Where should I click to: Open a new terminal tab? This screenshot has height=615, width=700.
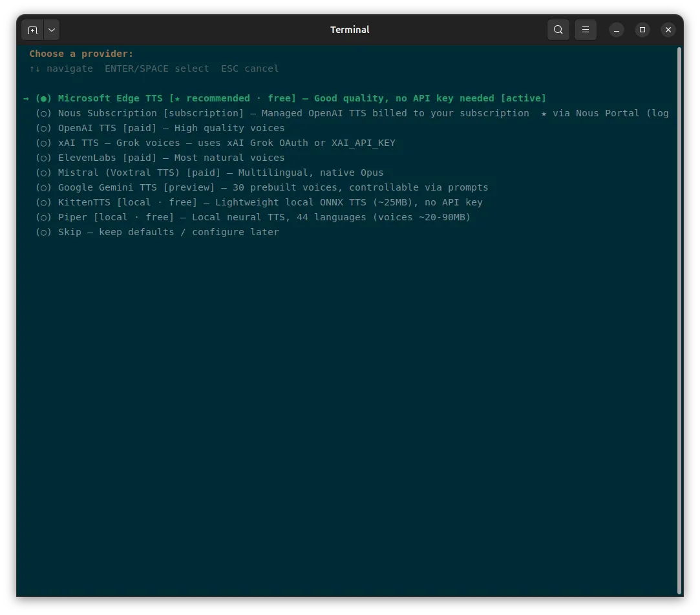click(x=32, y=30)
